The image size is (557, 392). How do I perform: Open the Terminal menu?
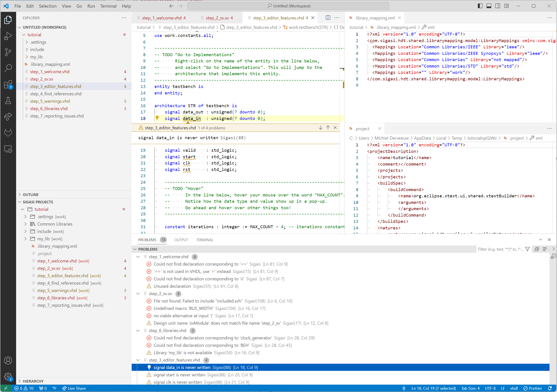[x=108, y=6]
